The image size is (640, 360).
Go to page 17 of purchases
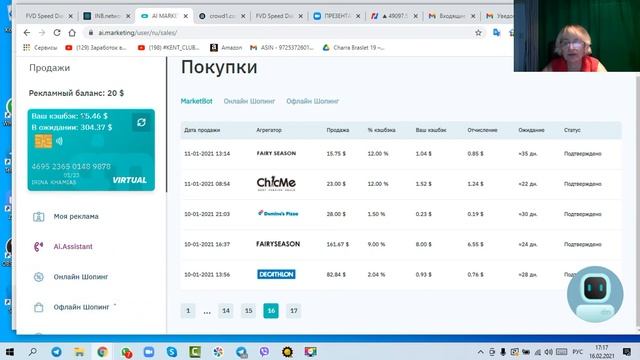pos(293,311)
